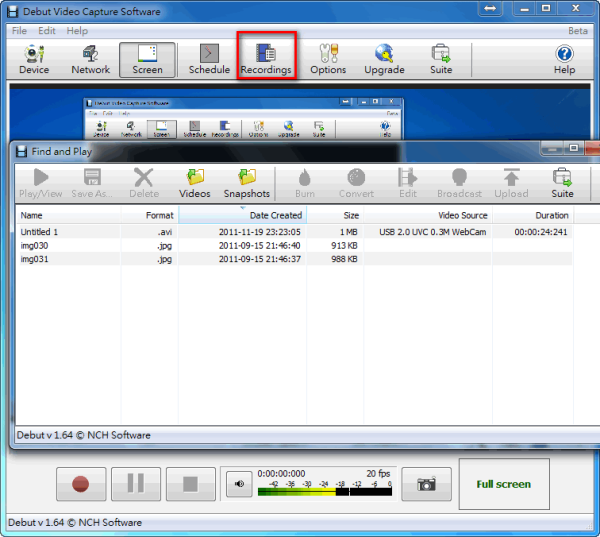Click Play/View in Find and Play

[x=41, y=183]
